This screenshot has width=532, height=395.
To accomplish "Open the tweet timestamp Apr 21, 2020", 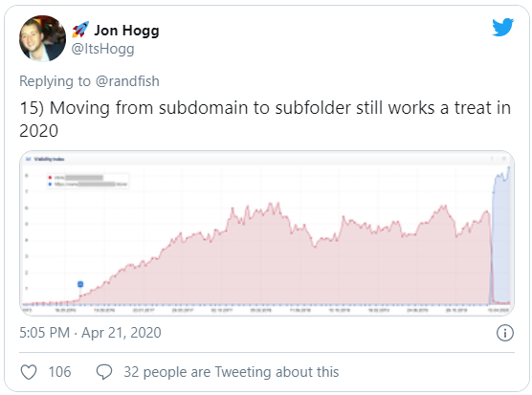I will tap(90, 333).
